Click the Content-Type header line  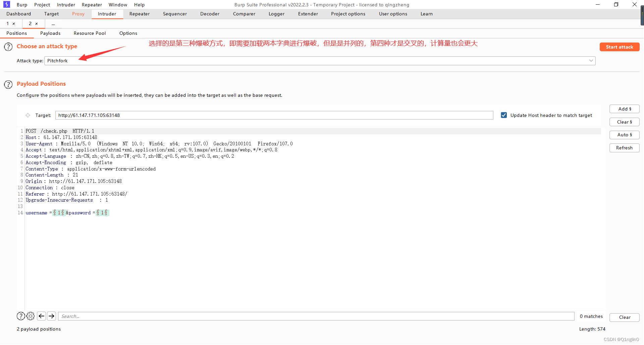click(x=91, y=169)
